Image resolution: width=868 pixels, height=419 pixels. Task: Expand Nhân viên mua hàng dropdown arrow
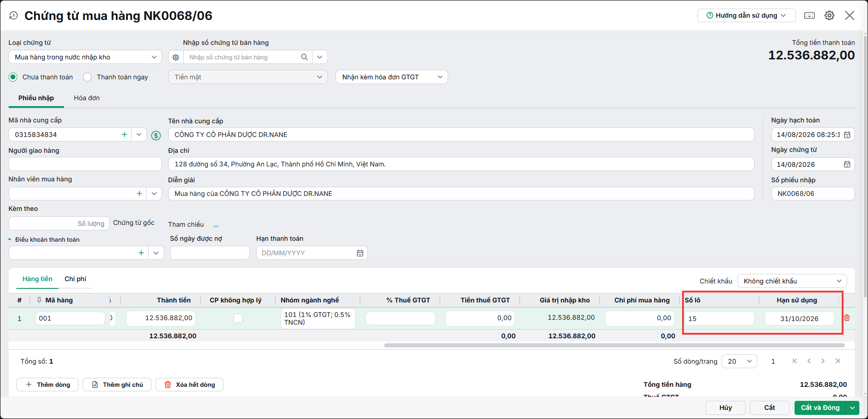click(154, 194)
